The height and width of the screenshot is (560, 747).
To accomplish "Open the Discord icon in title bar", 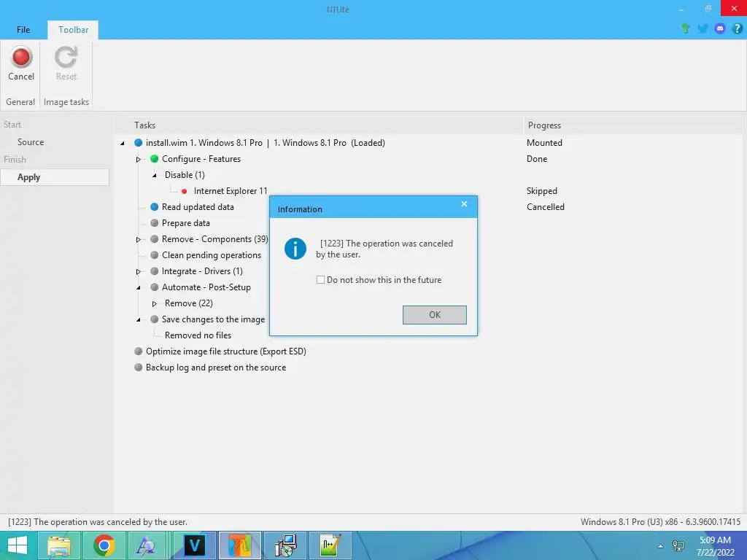I will (x=720, y=28).
